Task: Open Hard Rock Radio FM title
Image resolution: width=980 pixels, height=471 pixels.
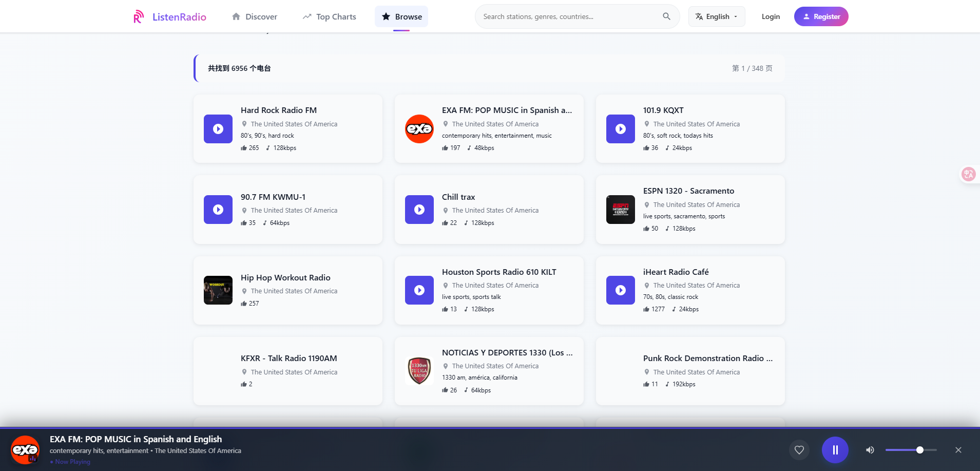Action: click(279, 110)
